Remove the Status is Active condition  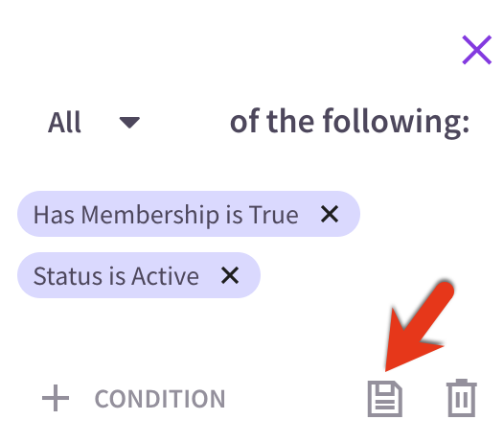pyautogui.click(x=230, y=275)
